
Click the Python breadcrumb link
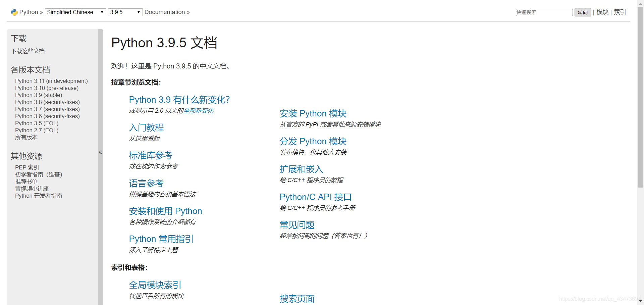coord(29,12)
